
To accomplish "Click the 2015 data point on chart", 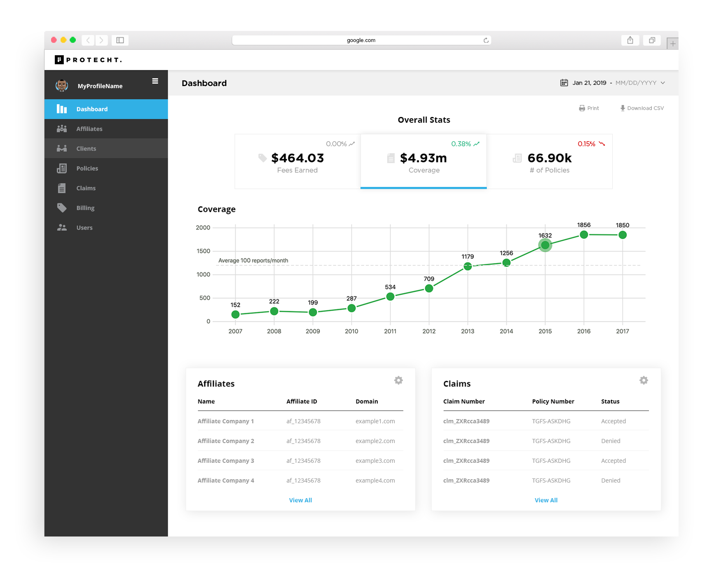I will pyautogui.click(x=545, y=246).
